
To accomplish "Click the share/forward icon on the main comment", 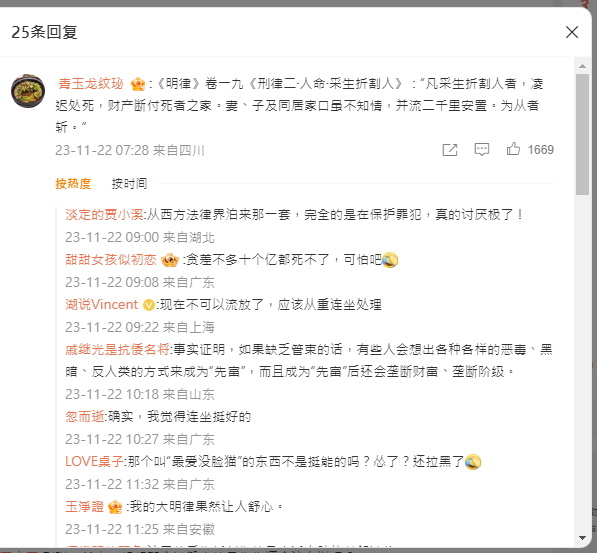I will pos(450,150).
